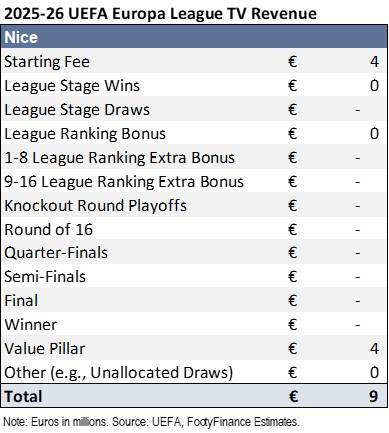The height and width of the screenshot is (433, 389).
Task: Select the Round of 16 label
Action: coord(48,230)
